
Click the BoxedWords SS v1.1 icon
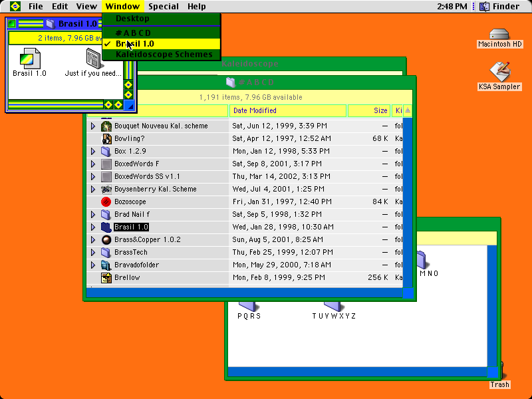pos(106,176)
